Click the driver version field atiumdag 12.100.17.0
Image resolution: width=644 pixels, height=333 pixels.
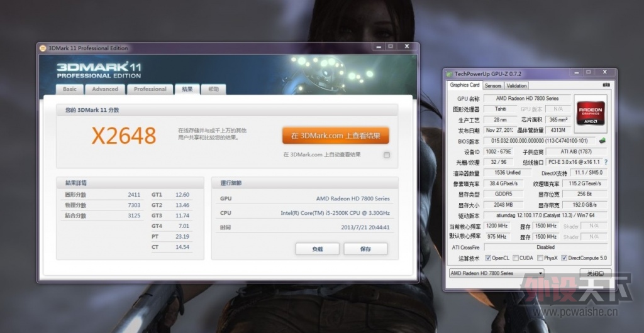[x=545, y=216]
